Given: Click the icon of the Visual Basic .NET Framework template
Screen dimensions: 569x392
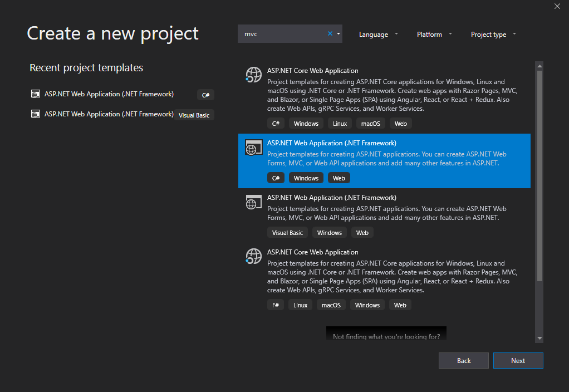Looking at the screenshot, I should coord(253,202).
